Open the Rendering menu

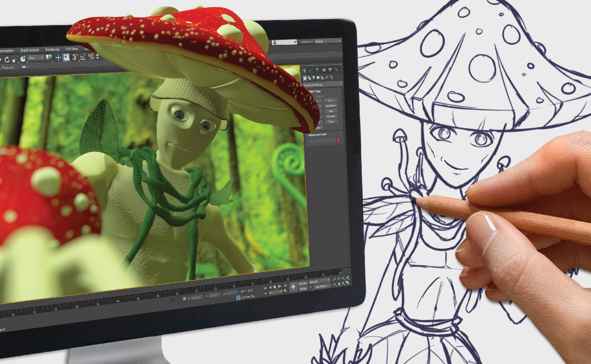[x=52, y=49]
